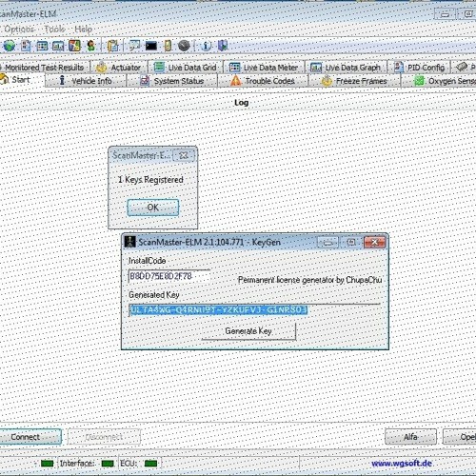Click the 'ECU:' status bar label
This screenshot has height=476, width=476.
129,464
